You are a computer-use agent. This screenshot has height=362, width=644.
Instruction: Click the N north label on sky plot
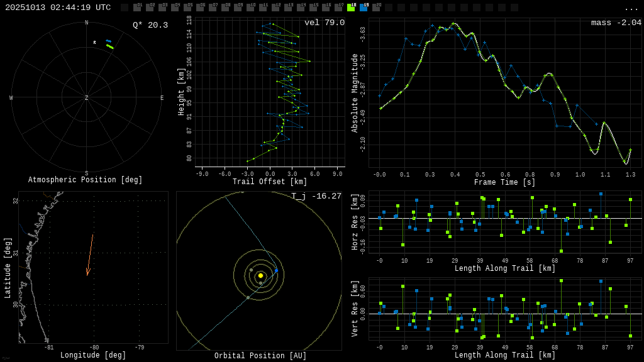pyautogui.click(x=87, y=23)
